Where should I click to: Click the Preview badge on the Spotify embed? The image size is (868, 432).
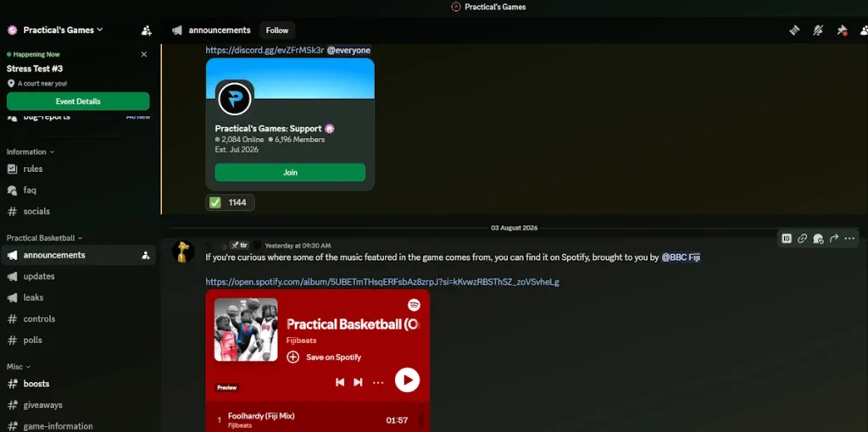point(227,388)
